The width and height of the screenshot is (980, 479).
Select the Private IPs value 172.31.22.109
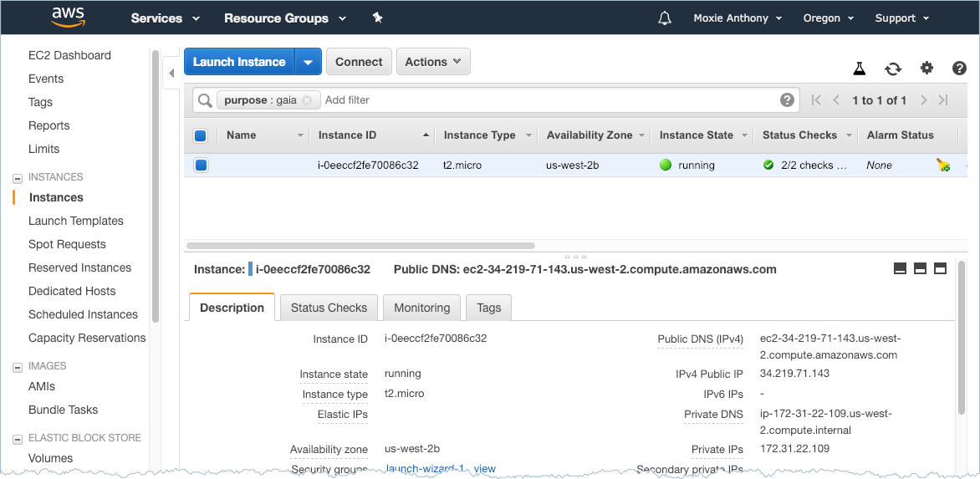794,448
